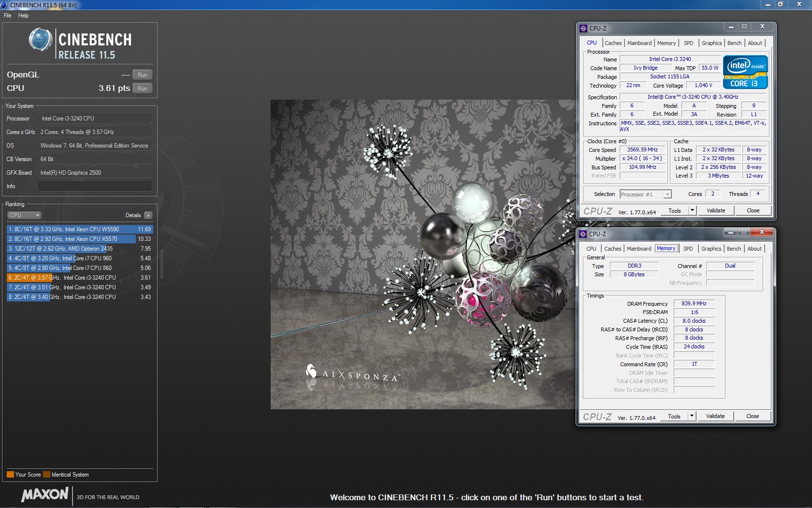
Task: Open About tab in top CPU-Z window
Action: tap(755, 43)
